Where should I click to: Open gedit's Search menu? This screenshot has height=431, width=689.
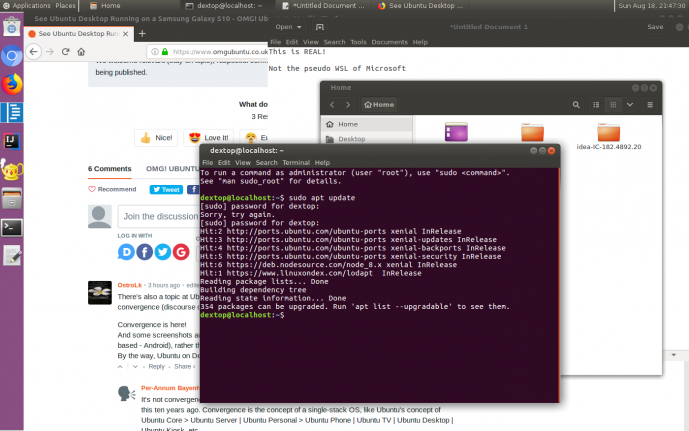coord(334,42)
